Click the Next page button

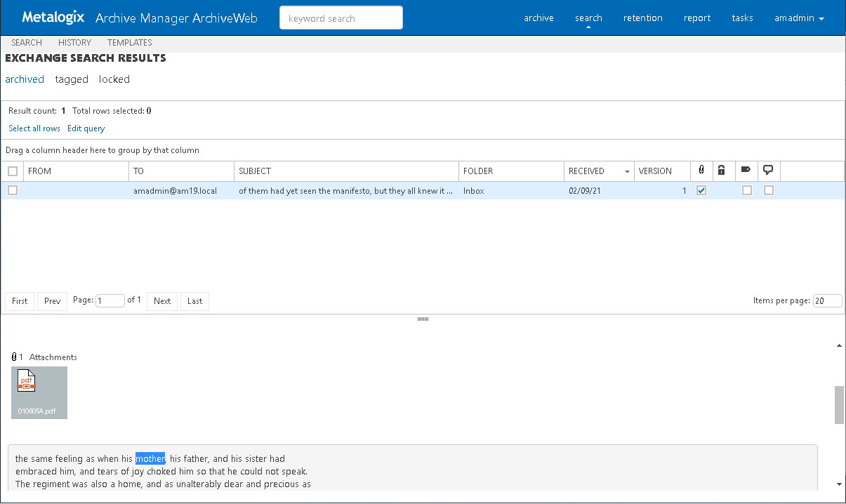162,301
